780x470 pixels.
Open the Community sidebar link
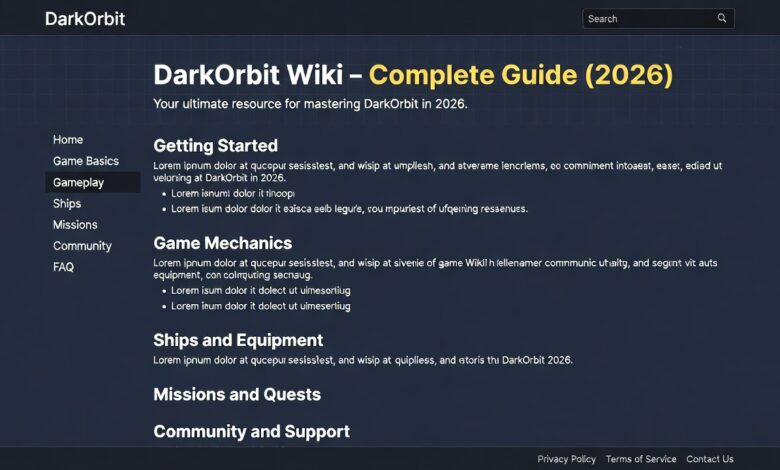coord(82,246)
